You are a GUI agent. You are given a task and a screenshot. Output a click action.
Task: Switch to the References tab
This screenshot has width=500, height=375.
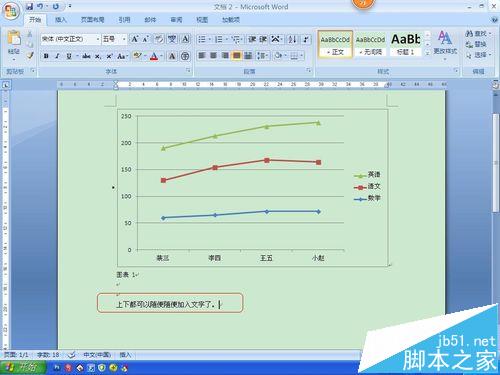pos(124,20)
